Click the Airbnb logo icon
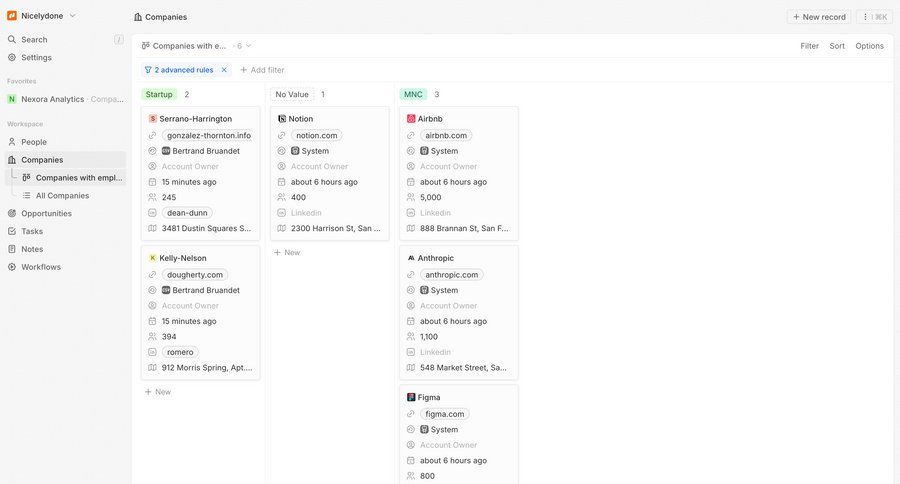Viewport: 900px width, 484px height. pyautogui.click(x=411, y=119)
